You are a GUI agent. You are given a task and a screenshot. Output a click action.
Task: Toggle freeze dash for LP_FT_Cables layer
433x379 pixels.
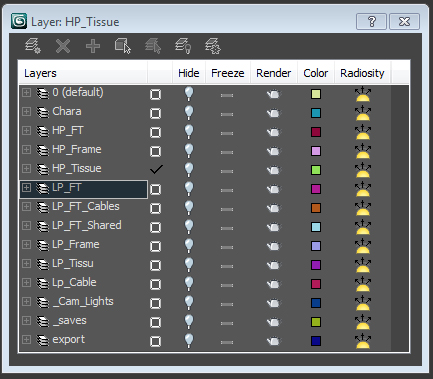(x=227, y=209)
